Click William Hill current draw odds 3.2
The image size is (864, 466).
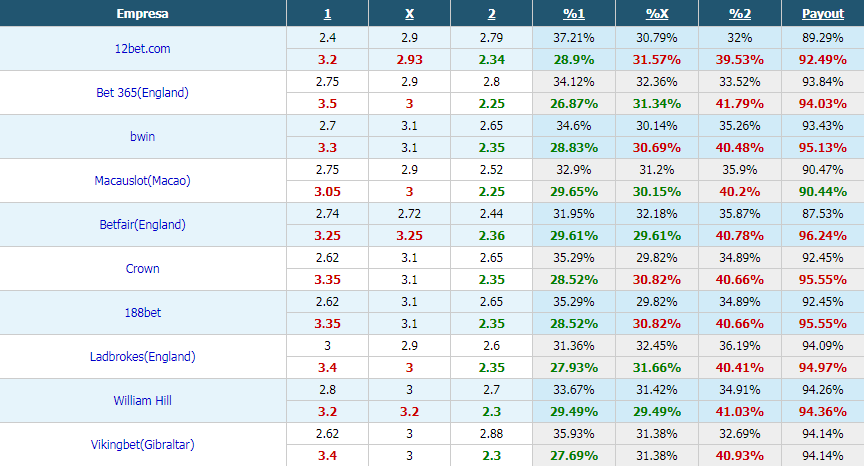pyautogui.click(x=409, y=412)
